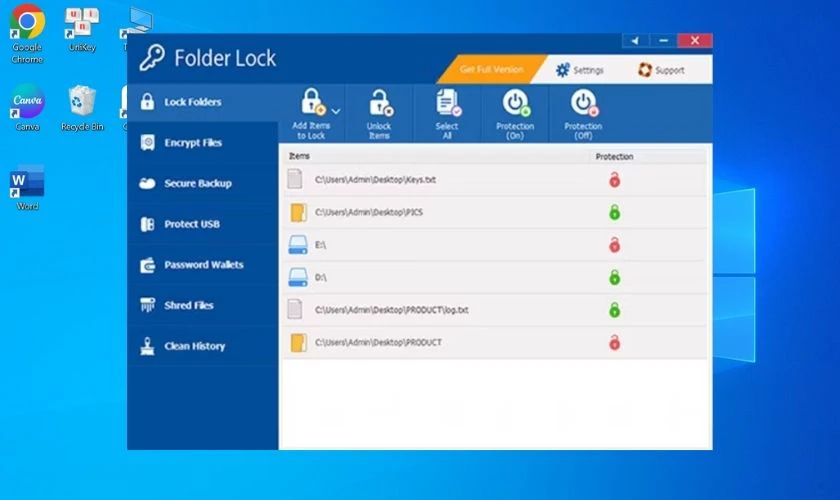The width and height of the screenshot is (840, 500).
Task: Open the Password Wallets section
Action: click(202, 265)
